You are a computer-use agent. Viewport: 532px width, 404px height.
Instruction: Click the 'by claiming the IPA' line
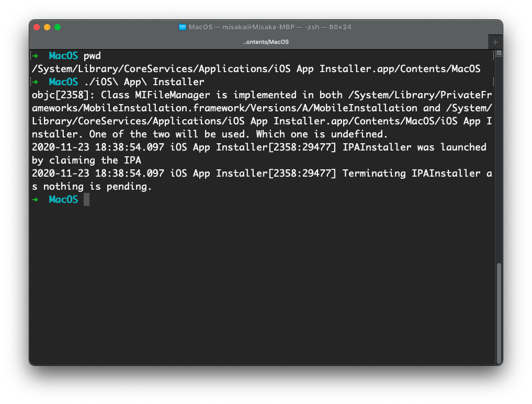click(86, 160)
